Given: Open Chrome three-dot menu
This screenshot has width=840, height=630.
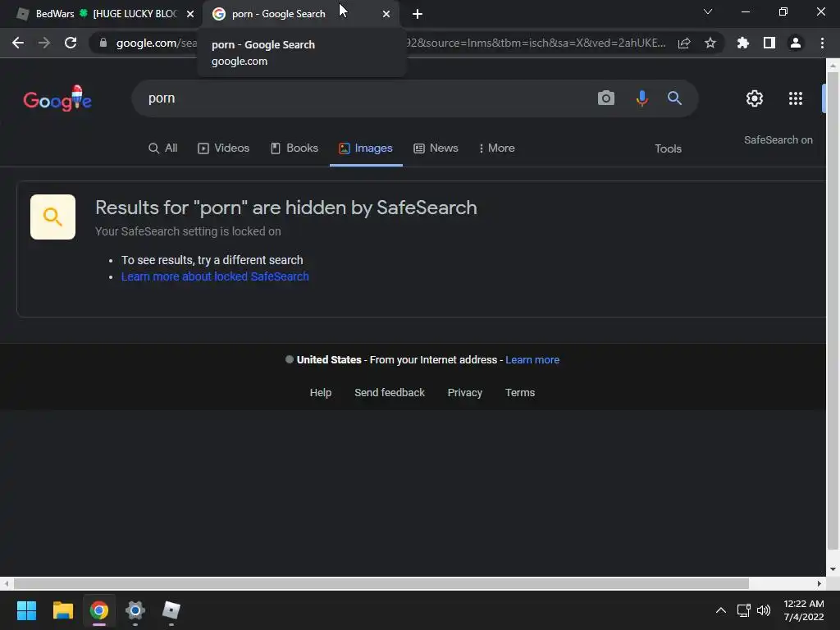Looking at the screenshot, I should tap(822, 43).
